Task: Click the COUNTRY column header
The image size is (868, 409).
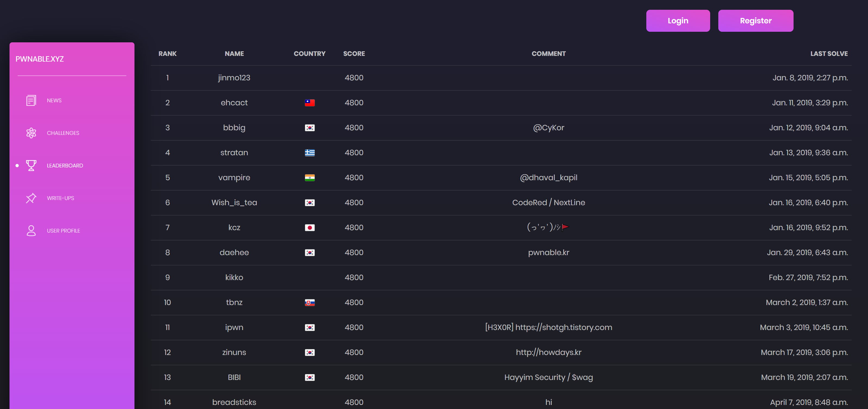Action: click(x=309, y=53)
